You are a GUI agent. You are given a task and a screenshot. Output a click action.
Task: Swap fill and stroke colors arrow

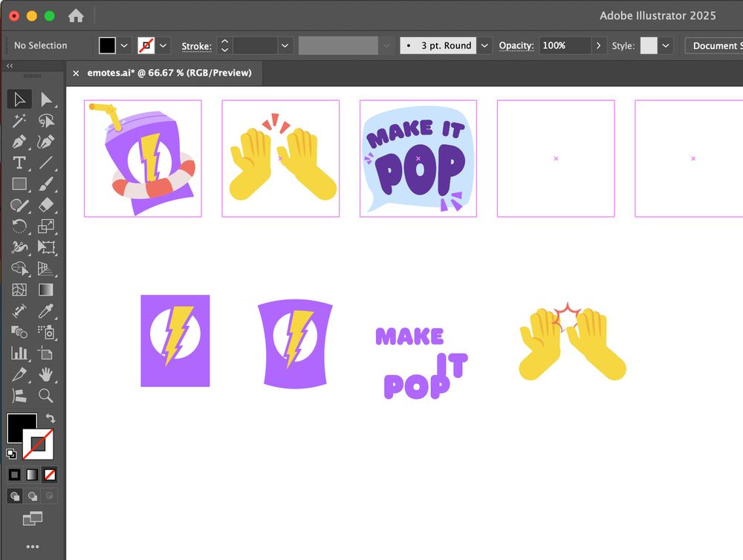tap(51, 418)
